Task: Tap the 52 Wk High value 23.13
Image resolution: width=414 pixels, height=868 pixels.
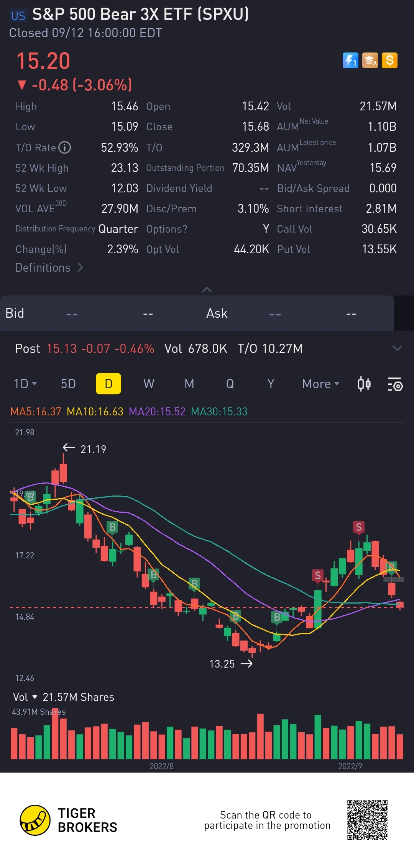Action: click(125, 168)
